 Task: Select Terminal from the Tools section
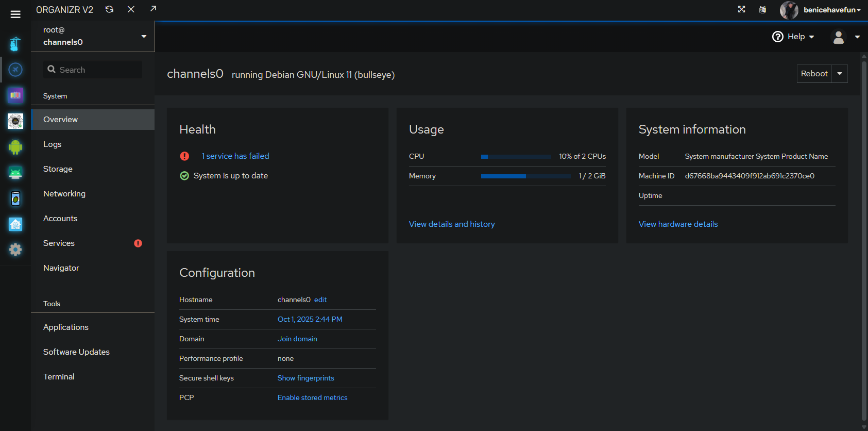click(59, 377)
